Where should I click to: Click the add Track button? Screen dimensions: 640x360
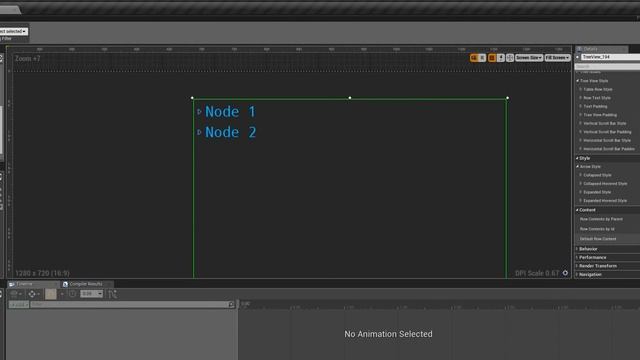18,304
